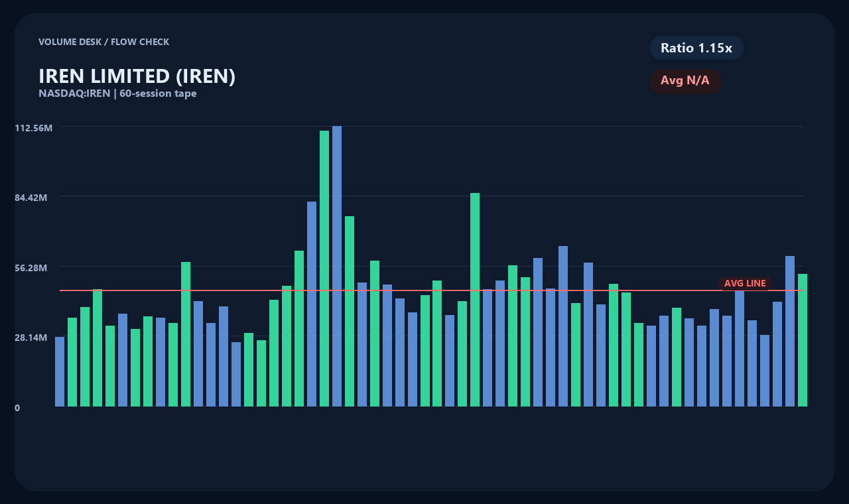This screenshot has height=504, width=849.
Task: Click the first blue bar on the left
Action: point(60,371)
